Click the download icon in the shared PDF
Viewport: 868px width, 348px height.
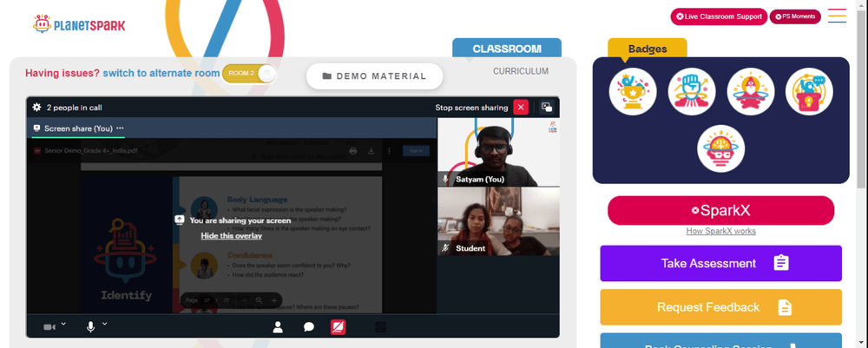372,150
